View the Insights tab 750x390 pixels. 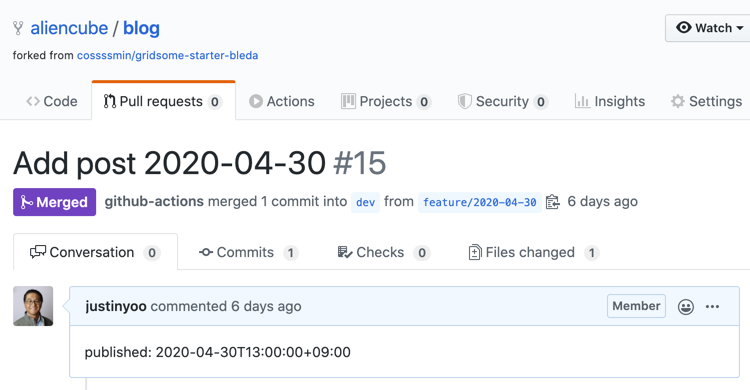point(610,101)
